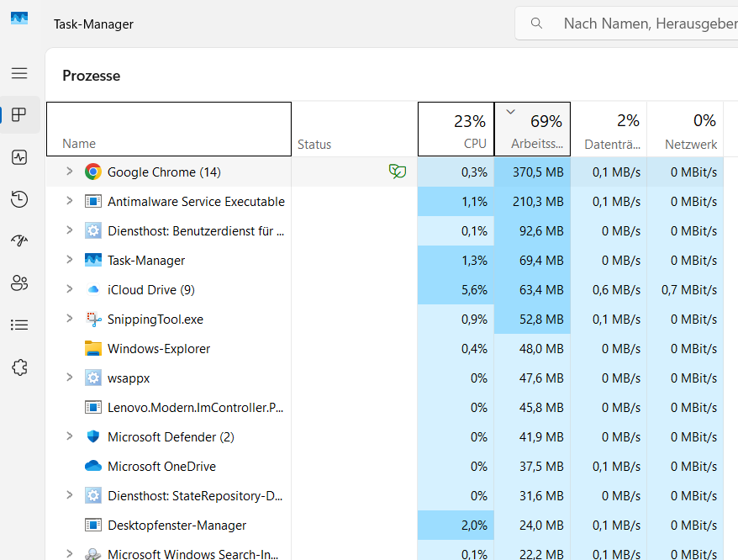738x560 pixels.
Task: Click the SnippingTool.exe scissors icon
Action: [x=93, y=319]
